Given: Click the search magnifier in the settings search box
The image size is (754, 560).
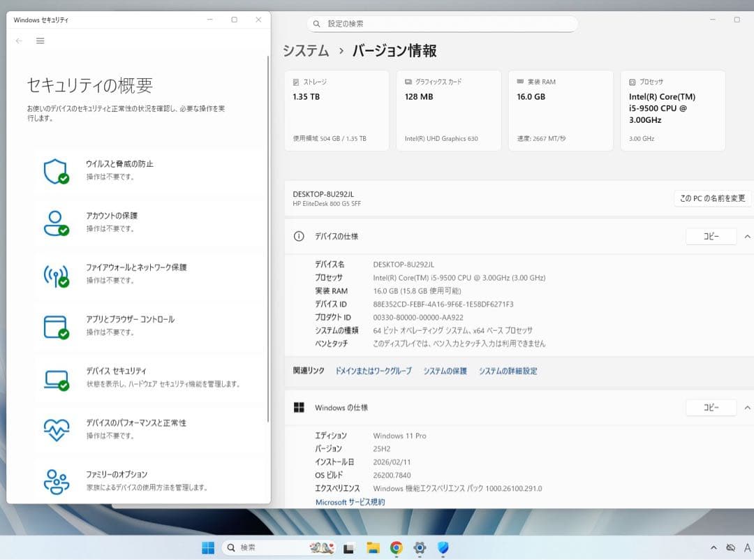Looking at the screenshot, I should (316, 24).
